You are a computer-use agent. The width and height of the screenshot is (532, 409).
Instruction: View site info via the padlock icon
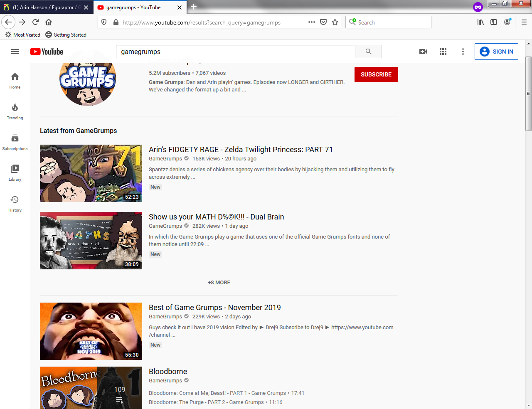click(x=116, y=22)
